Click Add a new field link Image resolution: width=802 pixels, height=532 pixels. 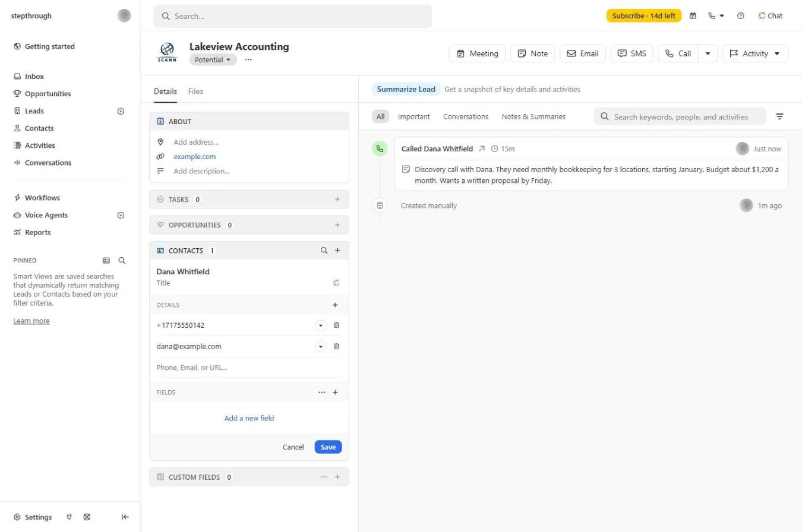click(x=249, y=419)
